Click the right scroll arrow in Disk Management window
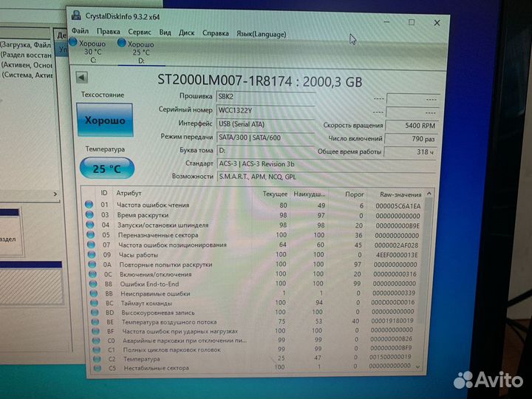The width and height of the screenshot is (532, 399). coord(55,194)
